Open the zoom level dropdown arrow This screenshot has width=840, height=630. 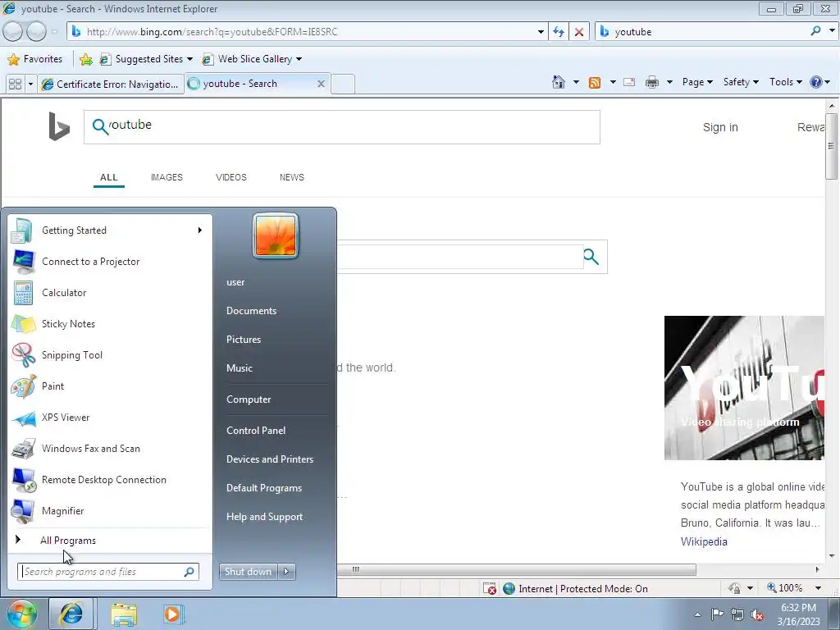pos(818,588)
